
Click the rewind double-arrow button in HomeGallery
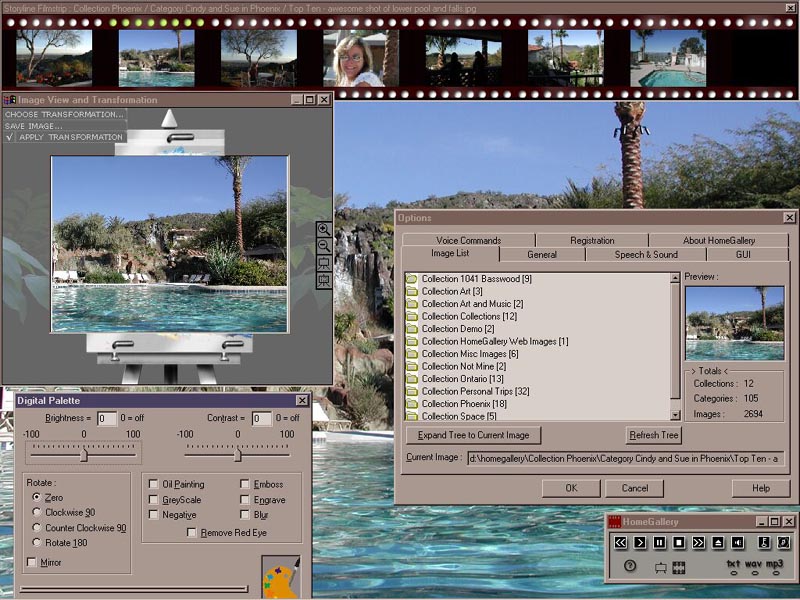(620, 542)
